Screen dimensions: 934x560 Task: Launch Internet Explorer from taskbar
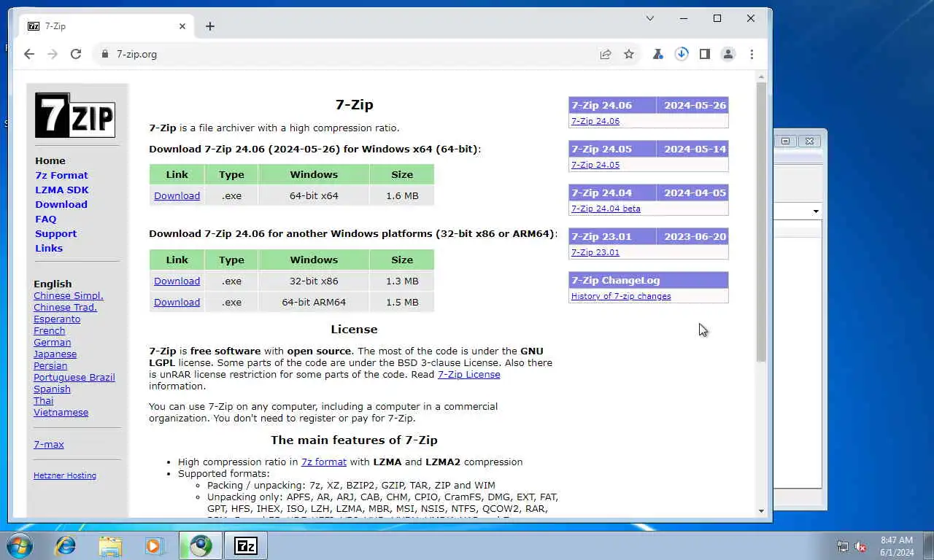[66, 545]
